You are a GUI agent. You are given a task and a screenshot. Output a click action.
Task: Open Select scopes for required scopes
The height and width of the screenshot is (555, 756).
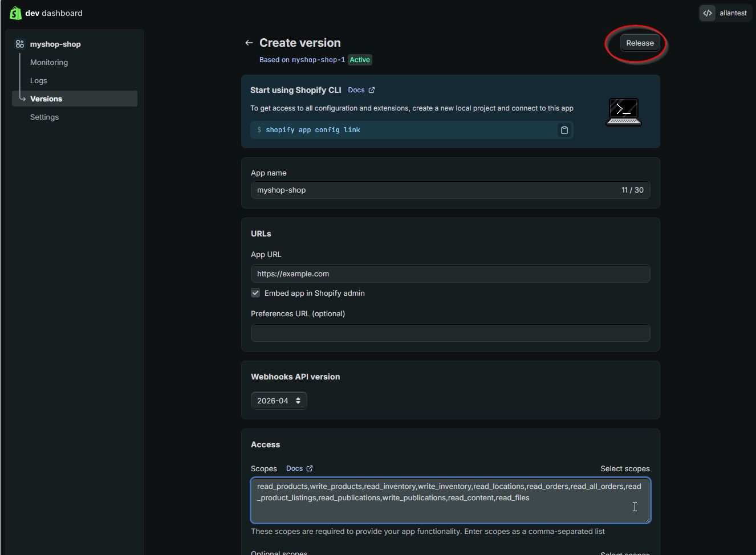625,468
